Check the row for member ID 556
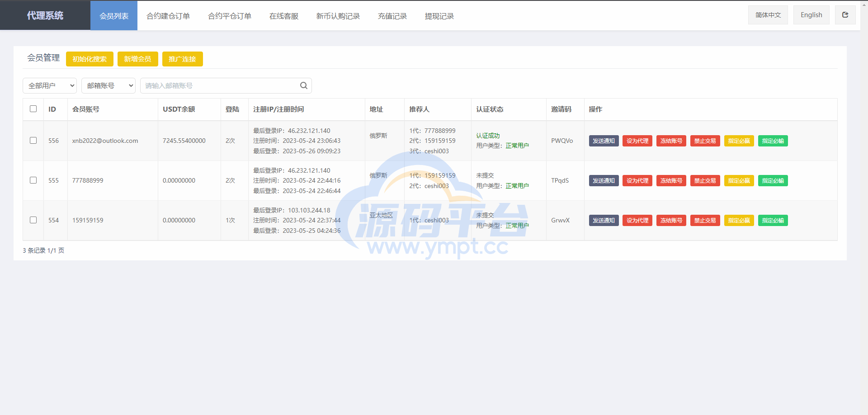Image resolution: width=868 pixels, height=415 pixels. (x=33, y=141)
